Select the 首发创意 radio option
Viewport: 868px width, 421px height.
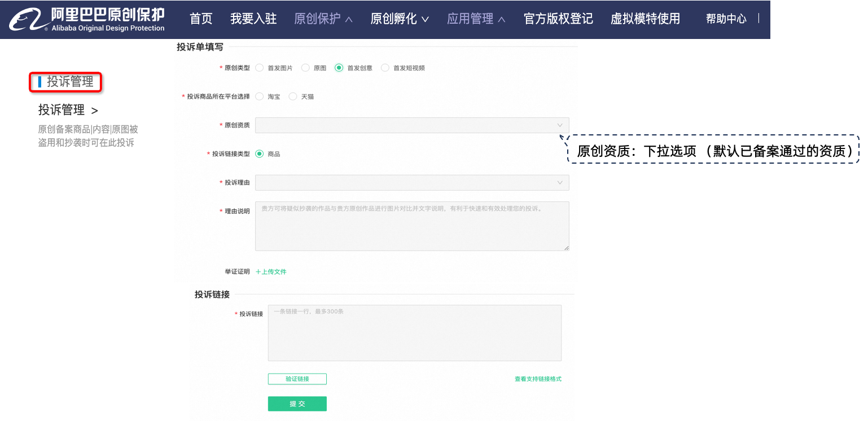[x=339, y=68]
